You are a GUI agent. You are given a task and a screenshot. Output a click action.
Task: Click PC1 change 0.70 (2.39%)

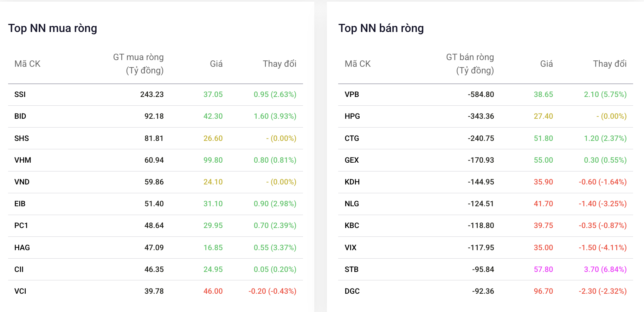[275, 226]
